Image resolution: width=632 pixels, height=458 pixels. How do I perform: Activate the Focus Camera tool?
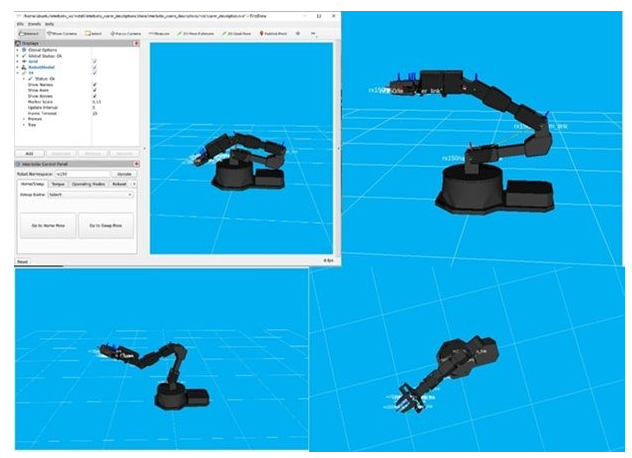(x=125, y=33)
